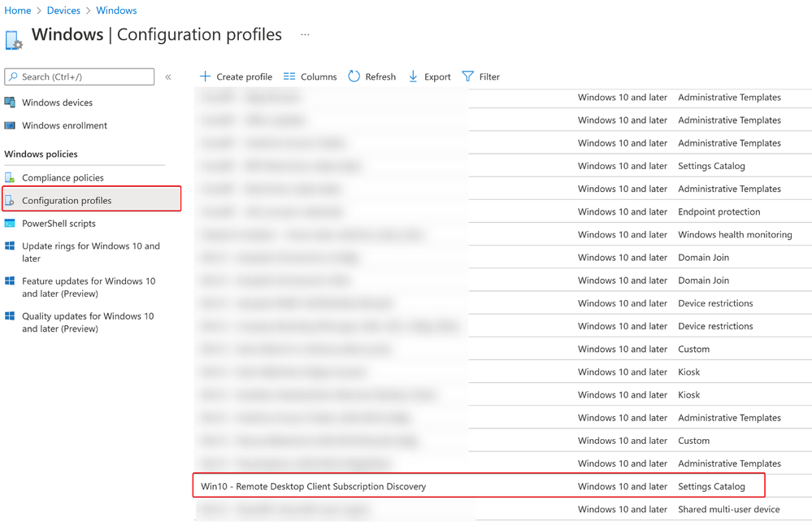
Task: Click the Windows policies section heading
Action: click(x=41, y=154)
